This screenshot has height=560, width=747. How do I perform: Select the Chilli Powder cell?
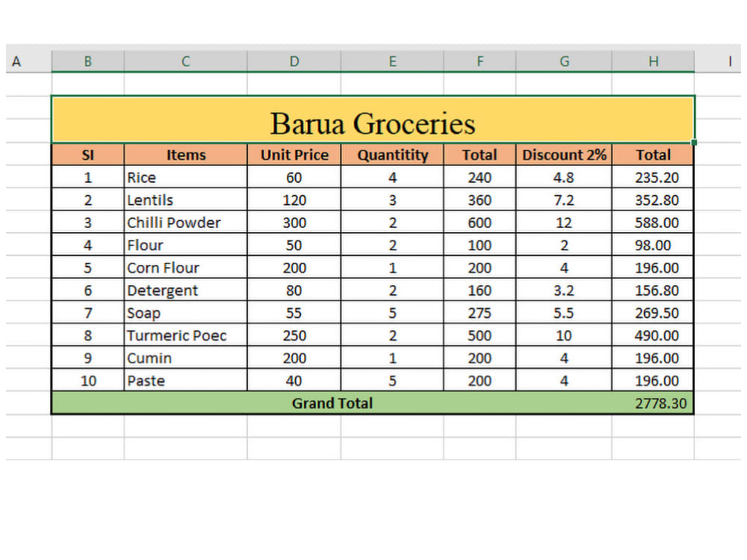point(186,223)
